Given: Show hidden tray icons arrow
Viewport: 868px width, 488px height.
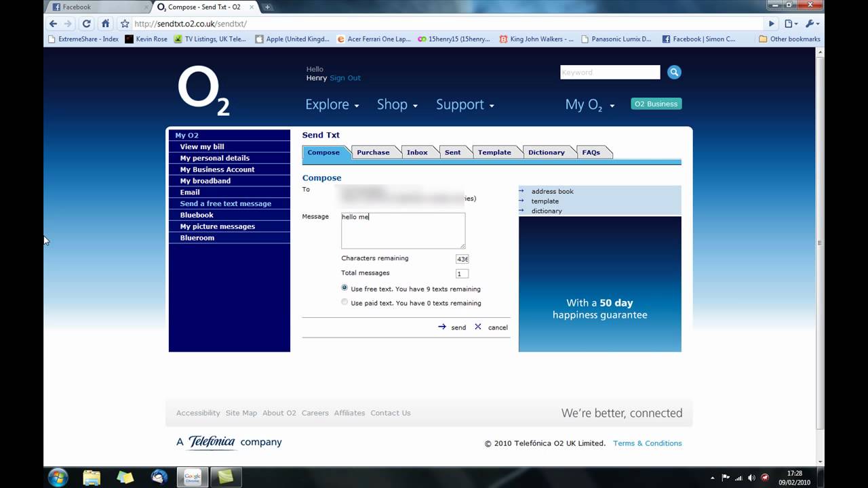Looking at the screenshot, I should click(714, 477).
